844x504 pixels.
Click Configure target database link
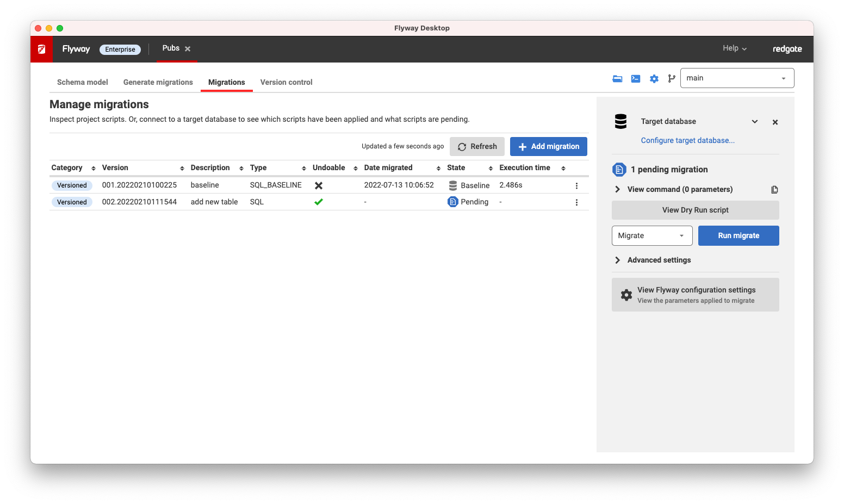click(687, 141)
